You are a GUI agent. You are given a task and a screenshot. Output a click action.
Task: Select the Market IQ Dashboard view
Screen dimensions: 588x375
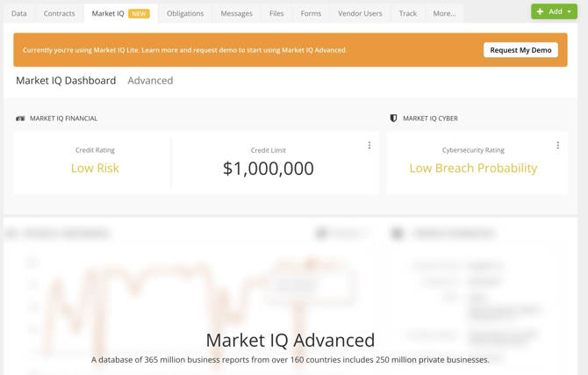[x=66, y=80]
